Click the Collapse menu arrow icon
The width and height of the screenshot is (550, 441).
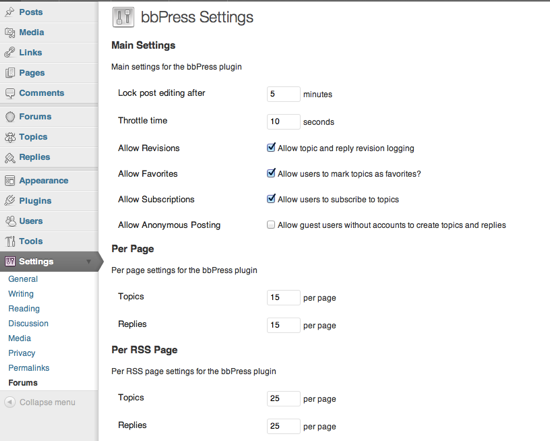click(10, 402)
